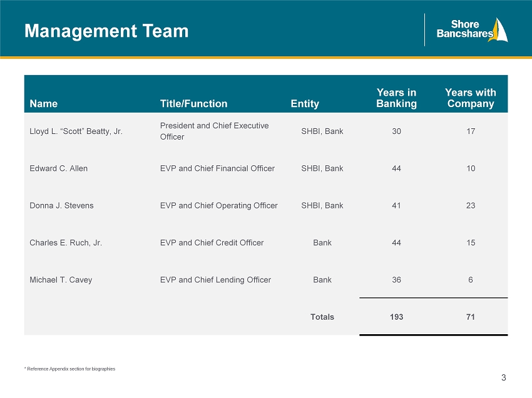Viewport: 532px width, 398px height.
Task: Click the Shore Bancshares sailboat logo
Action: [472, 29]
